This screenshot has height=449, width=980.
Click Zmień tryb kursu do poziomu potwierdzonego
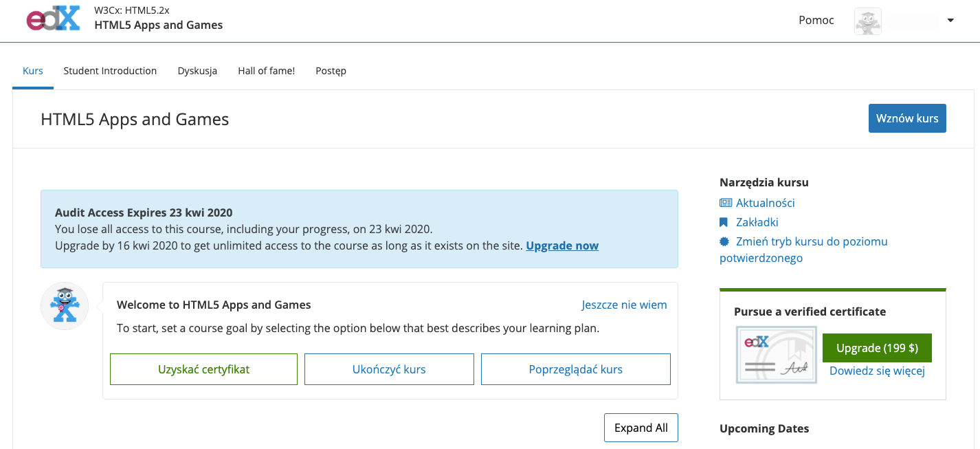coord(803,250)
